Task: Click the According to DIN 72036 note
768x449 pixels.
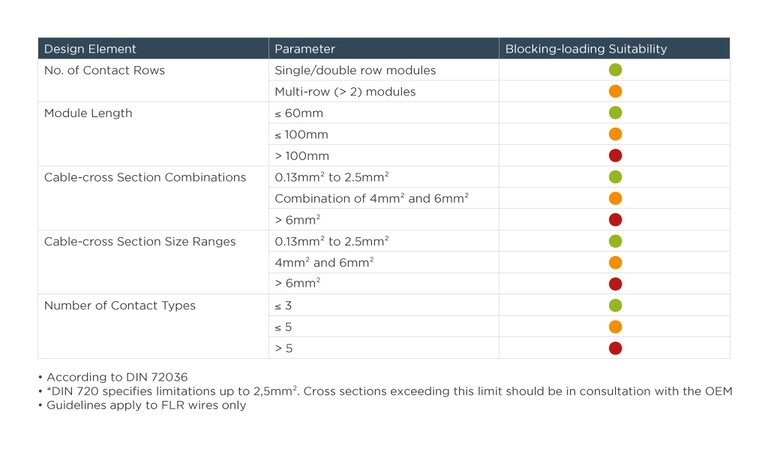Action: coord(116,377)
